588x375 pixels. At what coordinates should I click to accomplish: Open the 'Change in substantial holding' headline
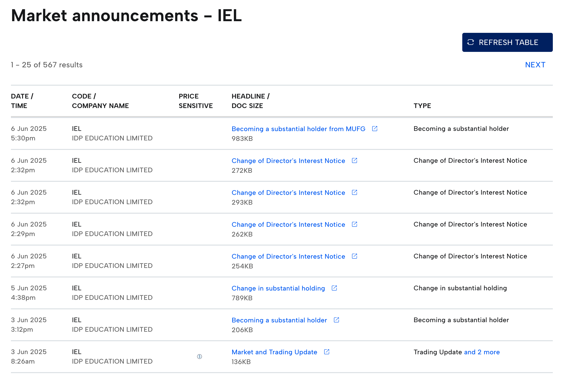[x=278, y=288]
